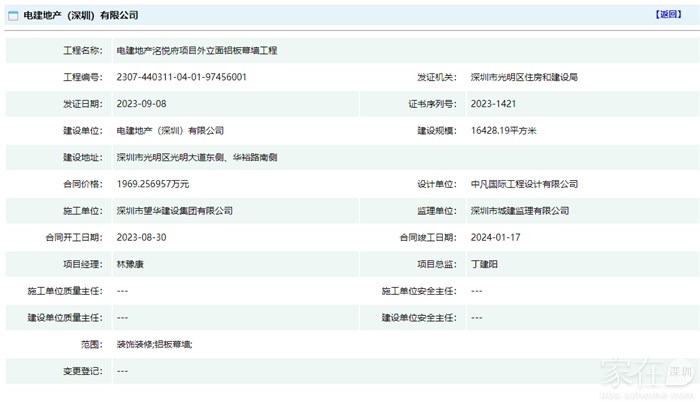Click project director name 丁建阳

[x=485, y=264]
